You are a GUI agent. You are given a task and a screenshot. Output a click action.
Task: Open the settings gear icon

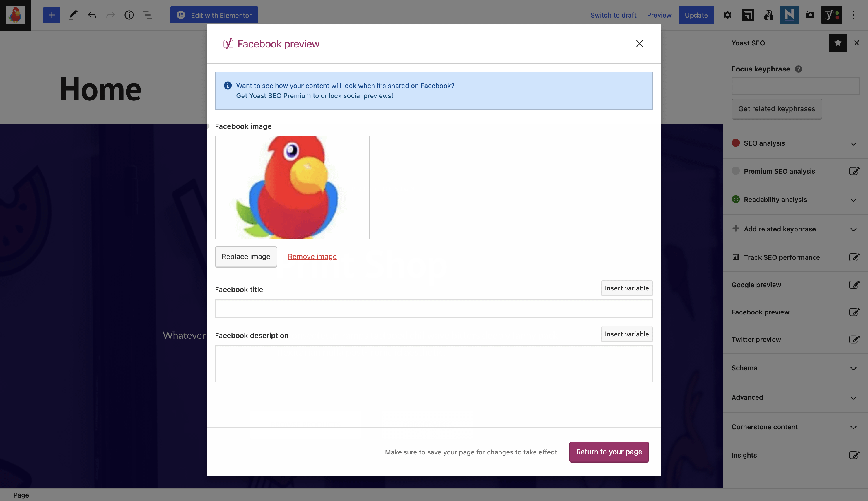coord(727,15)
